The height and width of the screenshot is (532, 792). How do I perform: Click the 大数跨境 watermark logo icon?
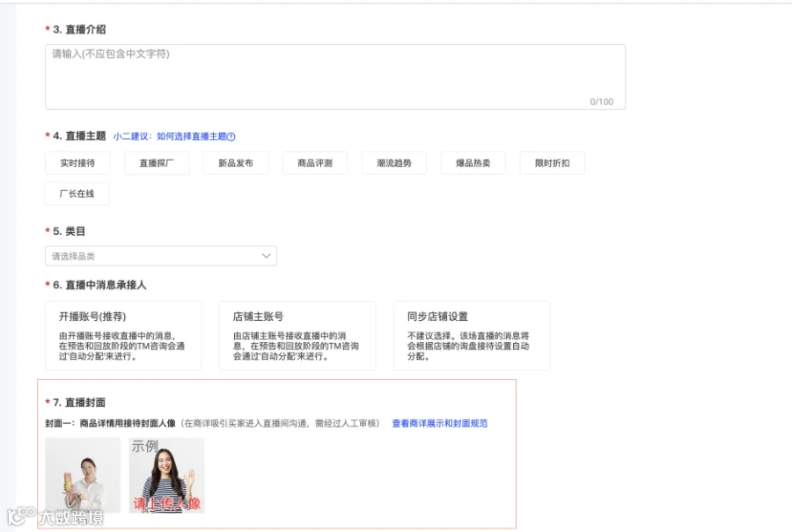pos(21,516)
